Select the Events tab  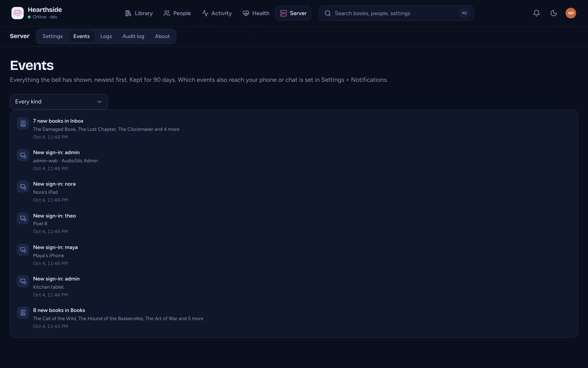[x=81, y=36]
